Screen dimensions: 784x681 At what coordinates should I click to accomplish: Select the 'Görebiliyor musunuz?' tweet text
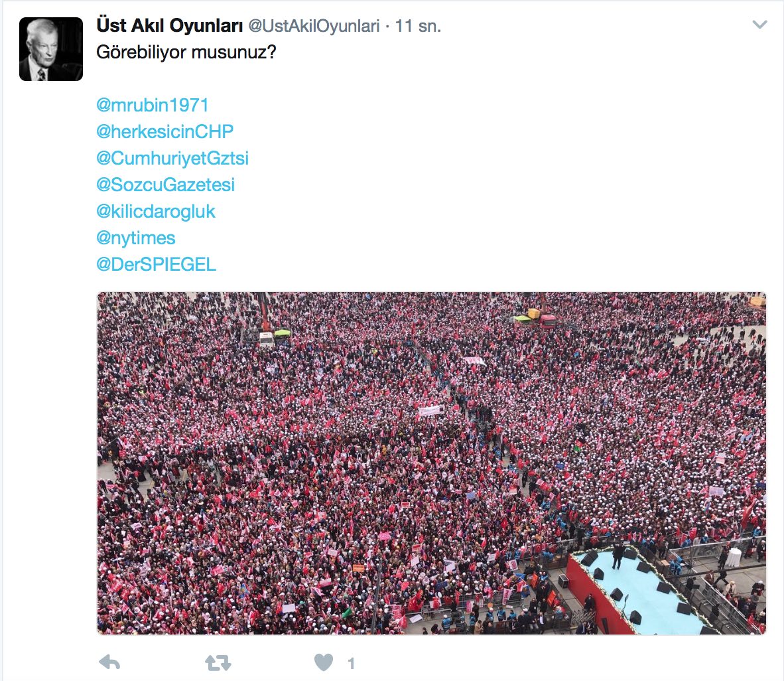click(x=186, y=52)
